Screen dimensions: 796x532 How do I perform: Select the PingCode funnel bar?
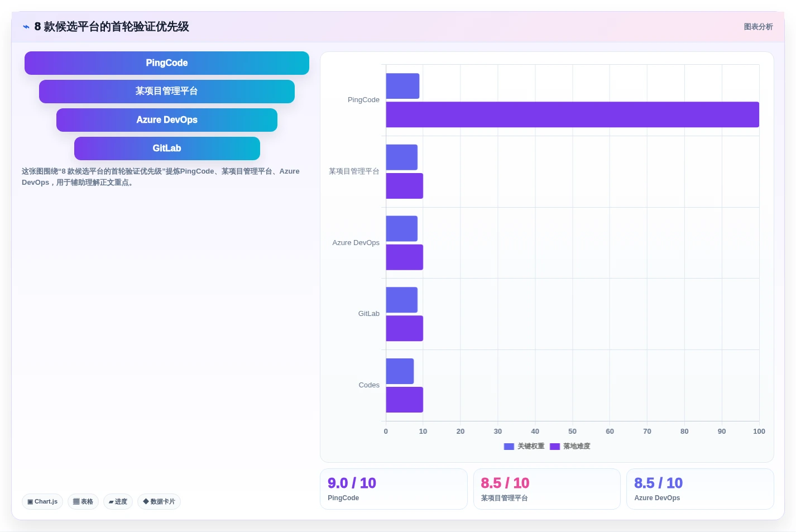[x=167, y=63]
